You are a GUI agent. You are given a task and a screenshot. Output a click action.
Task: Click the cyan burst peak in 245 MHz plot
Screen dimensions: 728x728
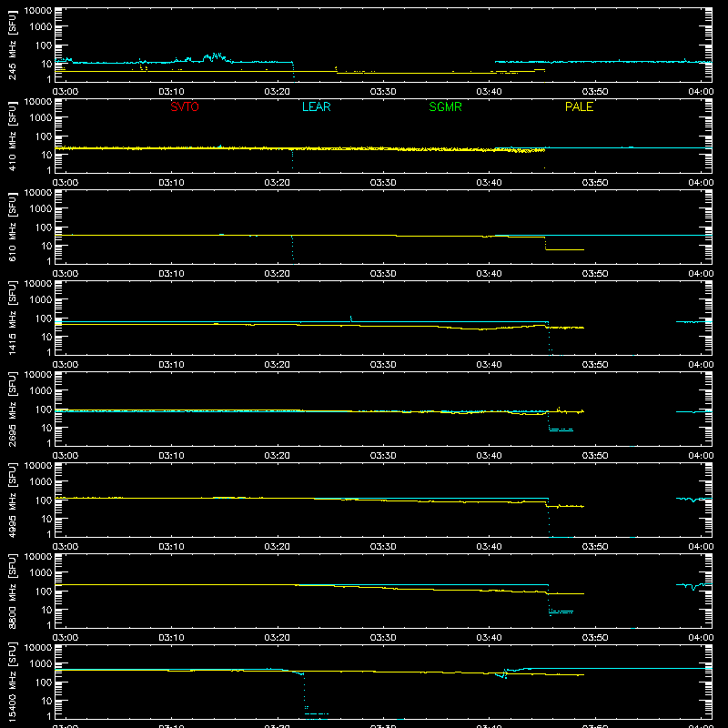tap(215, 56)
